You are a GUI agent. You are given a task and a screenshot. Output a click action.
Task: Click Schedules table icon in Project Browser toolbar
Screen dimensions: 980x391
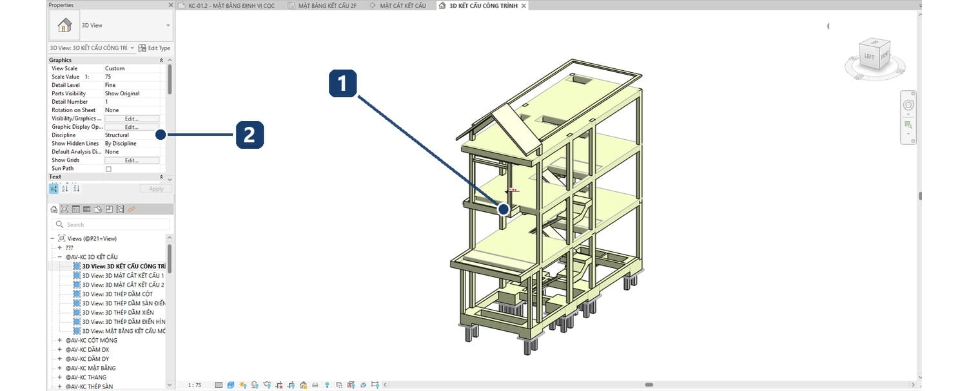86,209
